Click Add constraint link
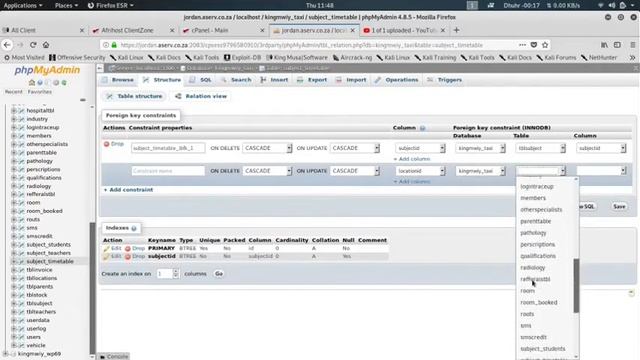The width and height of the screenshot is (640, 360). [x=129, y=190]
